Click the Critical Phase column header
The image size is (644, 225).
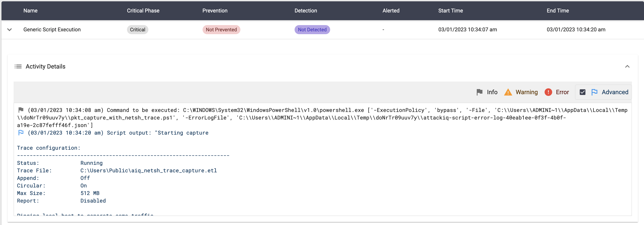coord(143,11)
